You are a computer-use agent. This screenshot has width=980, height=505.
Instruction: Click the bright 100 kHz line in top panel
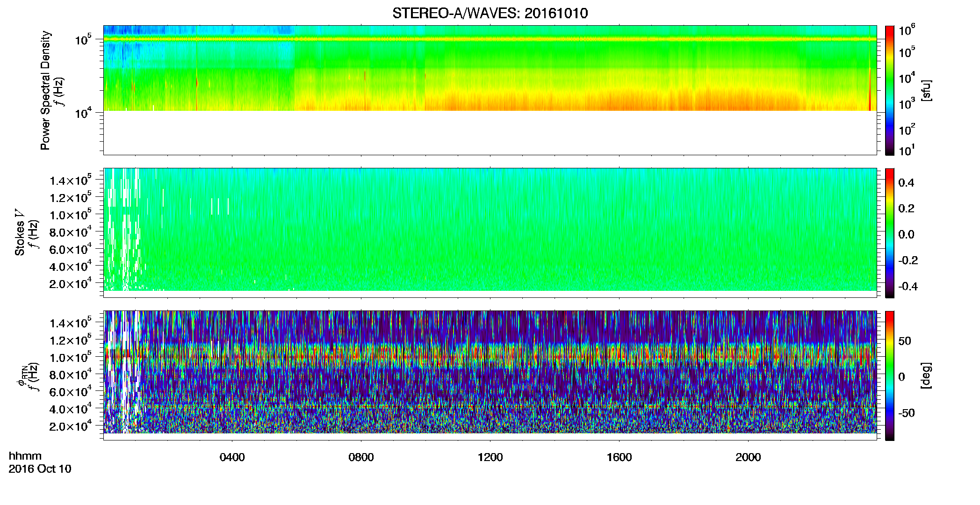pos(490,39)
